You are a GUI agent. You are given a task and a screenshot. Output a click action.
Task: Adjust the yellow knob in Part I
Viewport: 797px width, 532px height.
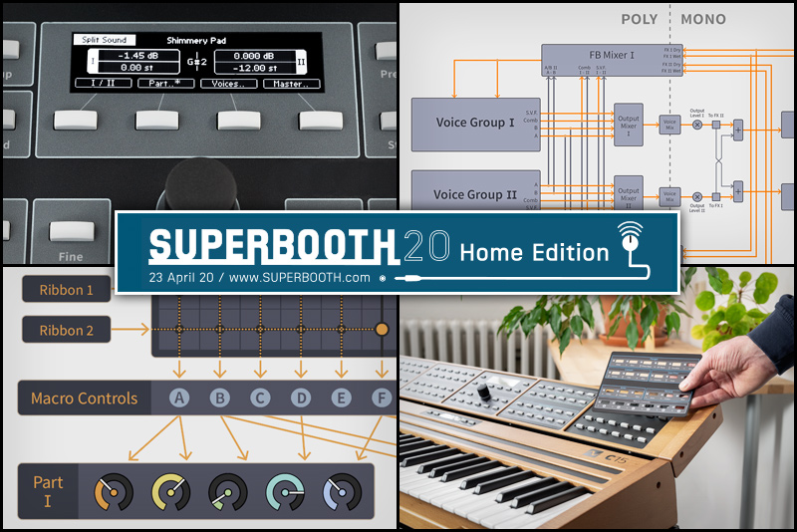[170, 492]
